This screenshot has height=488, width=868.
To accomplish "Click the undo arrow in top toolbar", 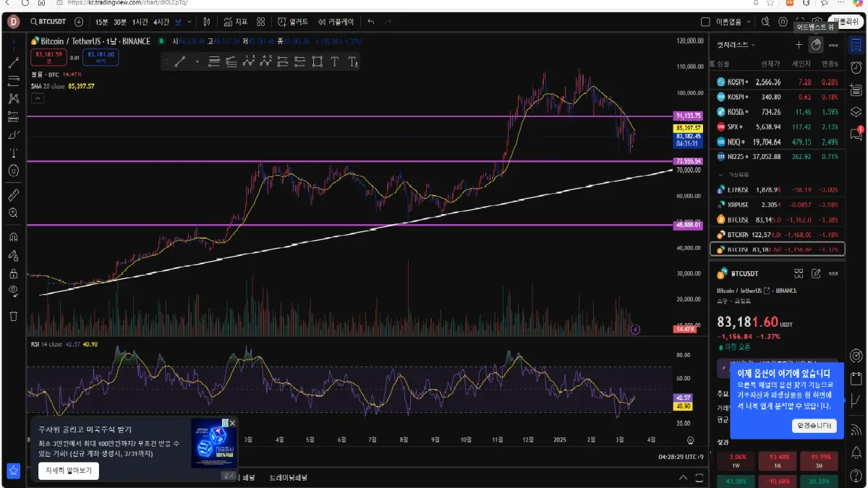I will coord(370,22).
